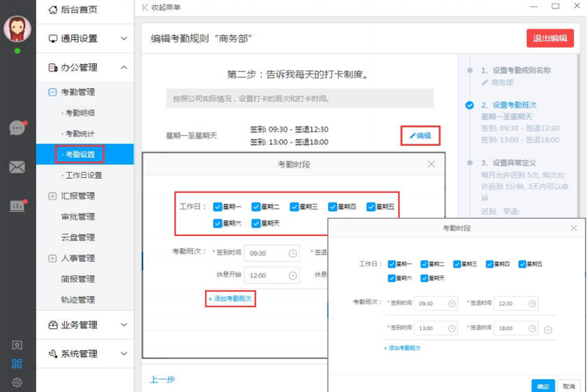Image resolution: width=588 pixels, height=392 pixels.
Task: Toggle 星期天 checkbox in the front dialog
Action: click(424, 278)
